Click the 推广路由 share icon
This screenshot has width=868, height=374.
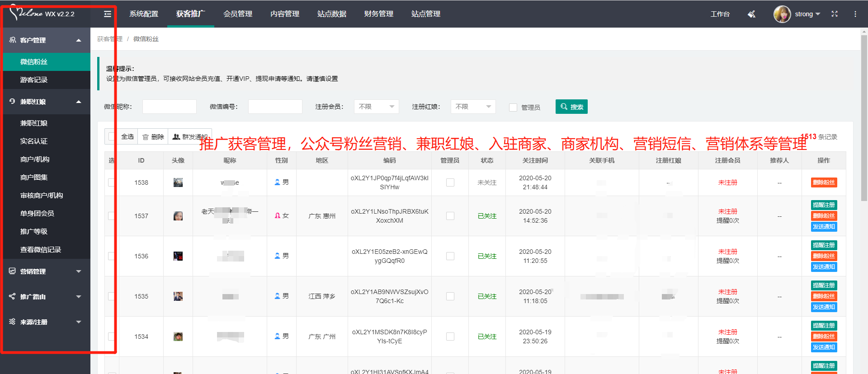pos(13,296)
